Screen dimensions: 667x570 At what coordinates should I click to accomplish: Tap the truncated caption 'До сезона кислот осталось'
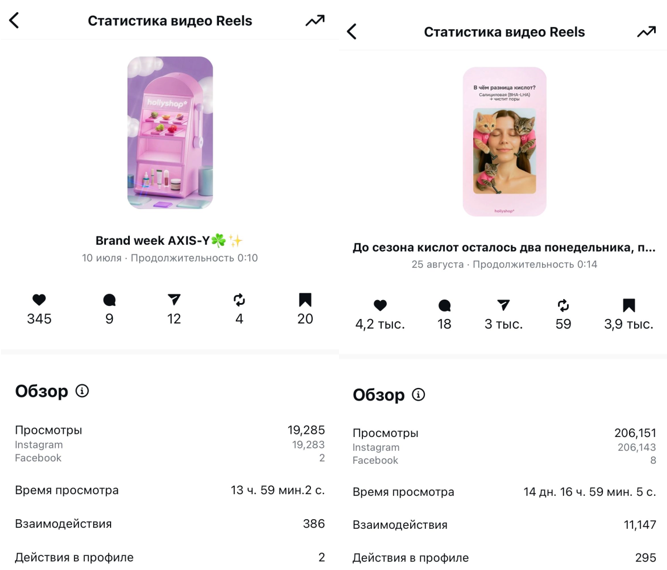click(x=504, y=247)
